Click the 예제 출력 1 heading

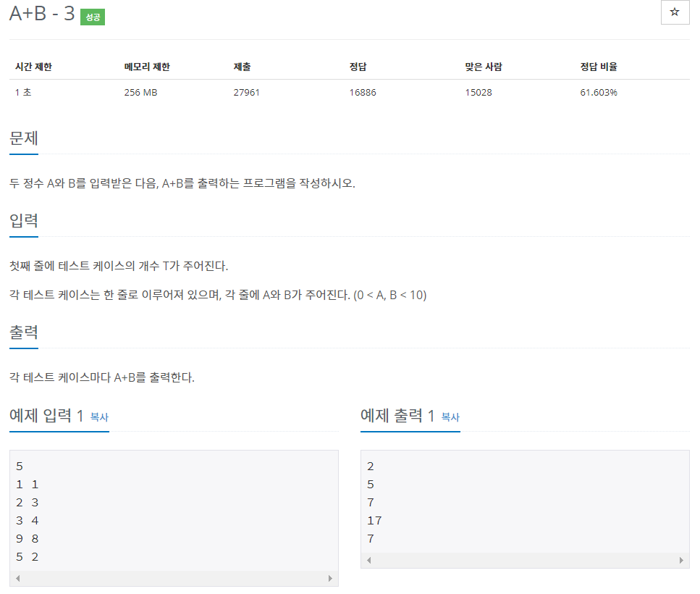point(397,416)
